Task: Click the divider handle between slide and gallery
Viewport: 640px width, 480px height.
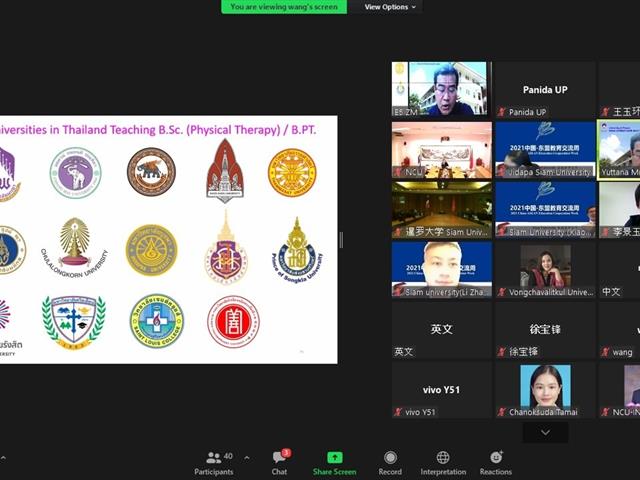Action: click(x=341, y=240)
